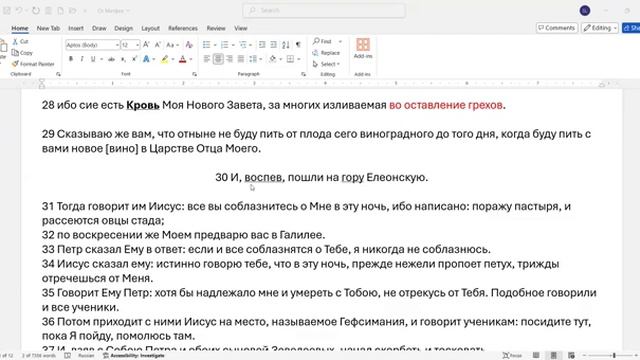640x360 pixels.
Task: Switch to the Home tab
Action: (x=20, y=28)
